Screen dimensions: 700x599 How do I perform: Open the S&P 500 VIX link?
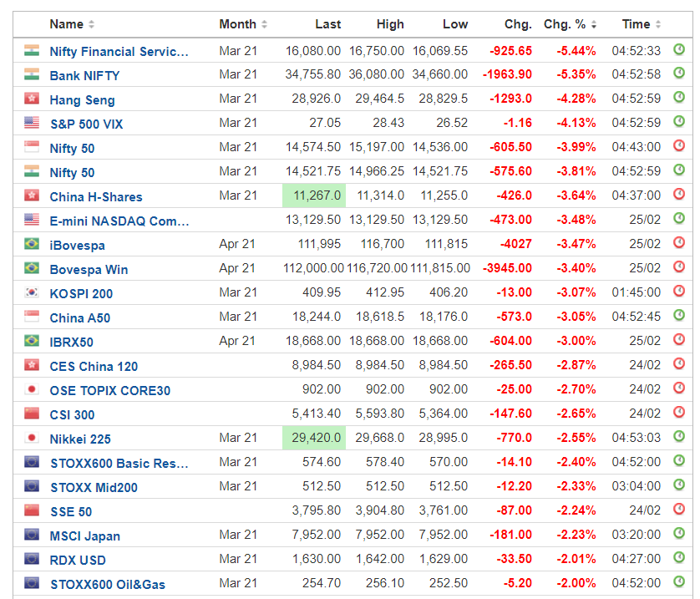point(86,124)
